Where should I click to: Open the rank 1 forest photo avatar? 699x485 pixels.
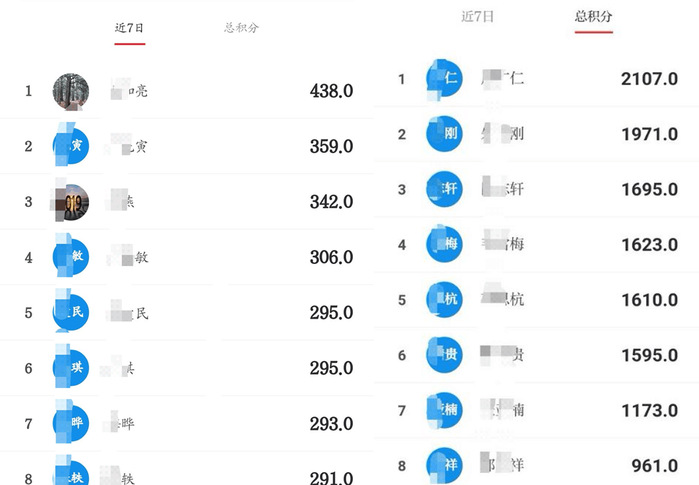click(71, 91)
